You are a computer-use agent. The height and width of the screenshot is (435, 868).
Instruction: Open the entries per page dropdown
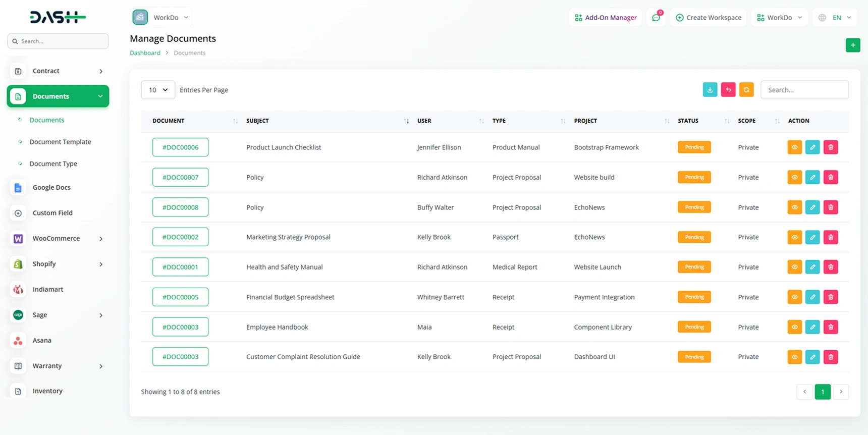point(158,90)
